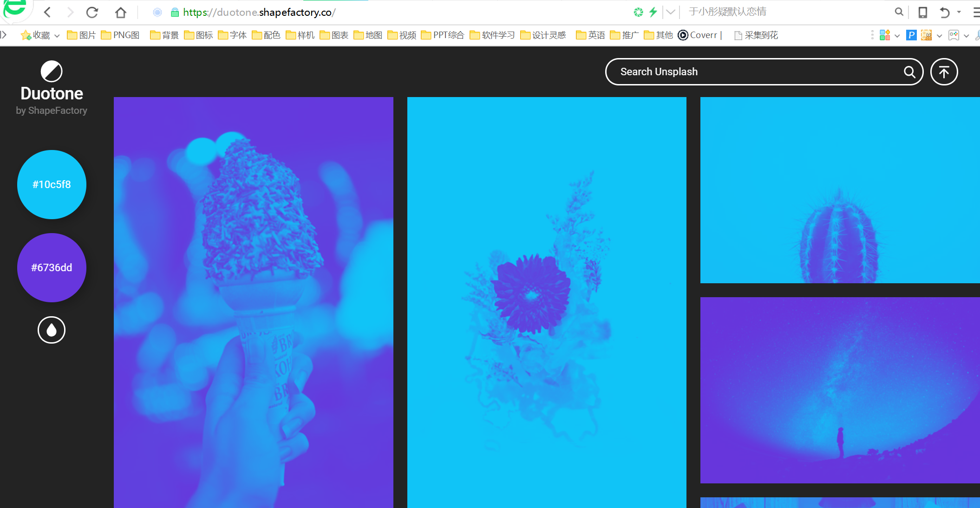Click the green lightning speed-mode icon
The height and width of the screenshot is (508, 980).
653,12
